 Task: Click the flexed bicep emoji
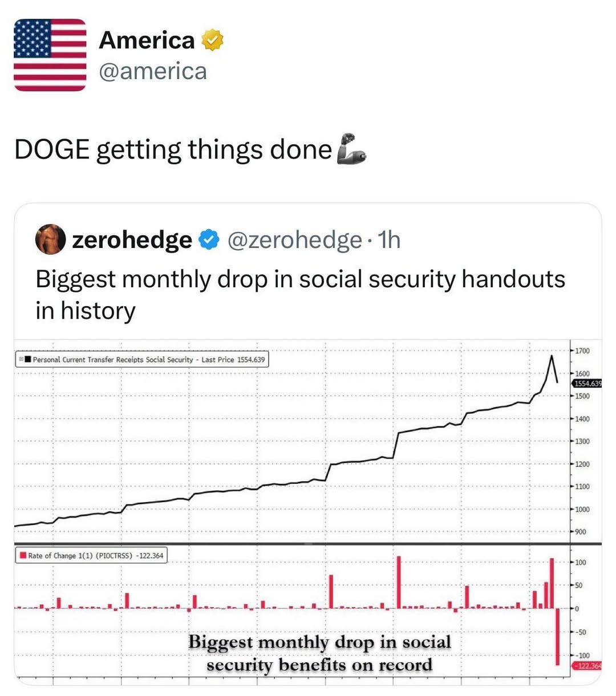point(351,149)
